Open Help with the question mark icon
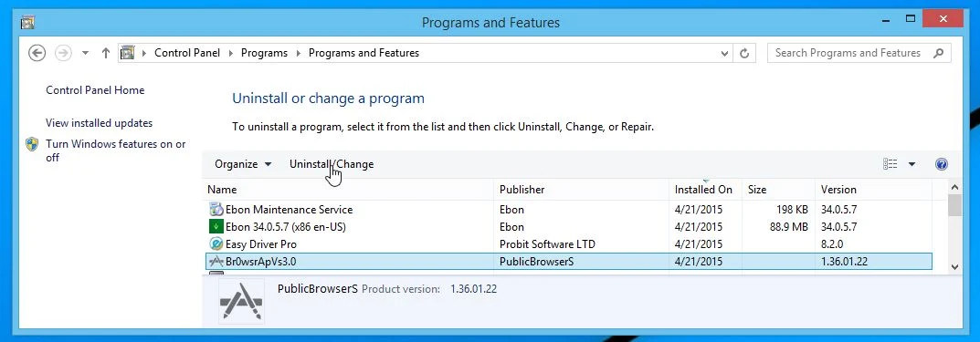 (x=942, y=164)
